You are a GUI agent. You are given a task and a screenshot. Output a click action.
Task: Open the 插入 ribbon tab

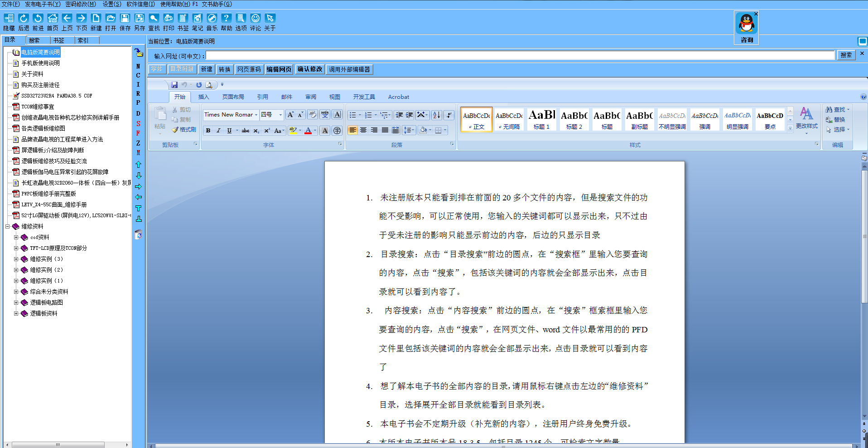[204, 97]
